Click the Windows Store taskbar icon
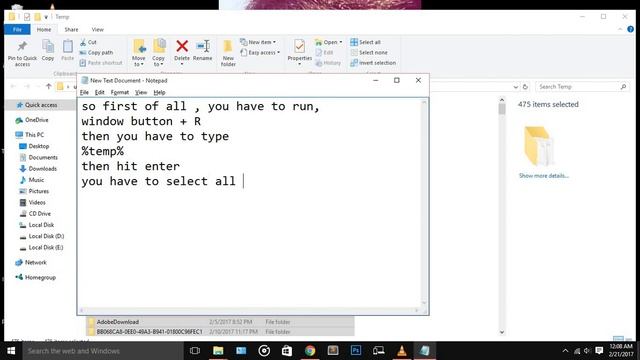 (x=287, y=351)
